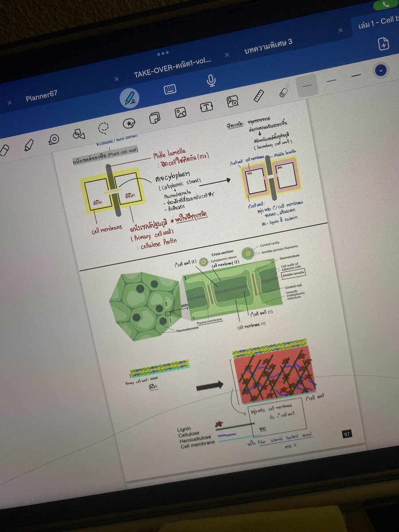Choose the thinnest pen stroke width
This screenshot has width=399, height=532.
click(306, 86)
